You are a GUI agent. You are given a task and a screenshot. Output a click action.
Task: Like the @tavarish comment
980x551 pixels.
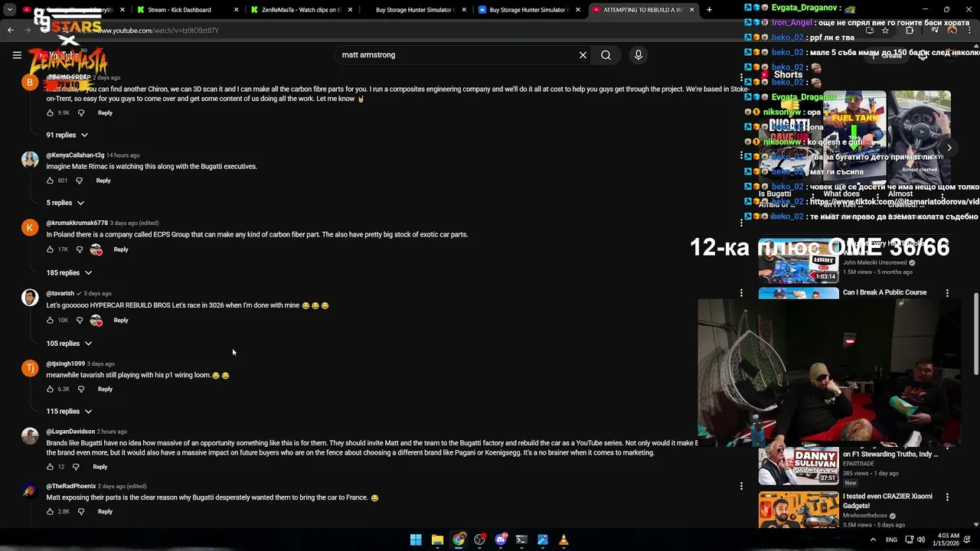point(51,321)
